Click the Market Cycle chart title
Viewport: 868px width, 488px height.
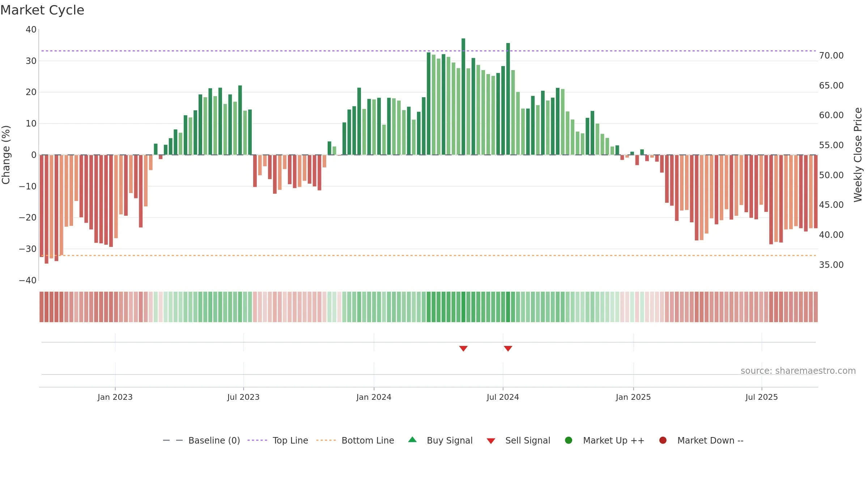[42, 10]
